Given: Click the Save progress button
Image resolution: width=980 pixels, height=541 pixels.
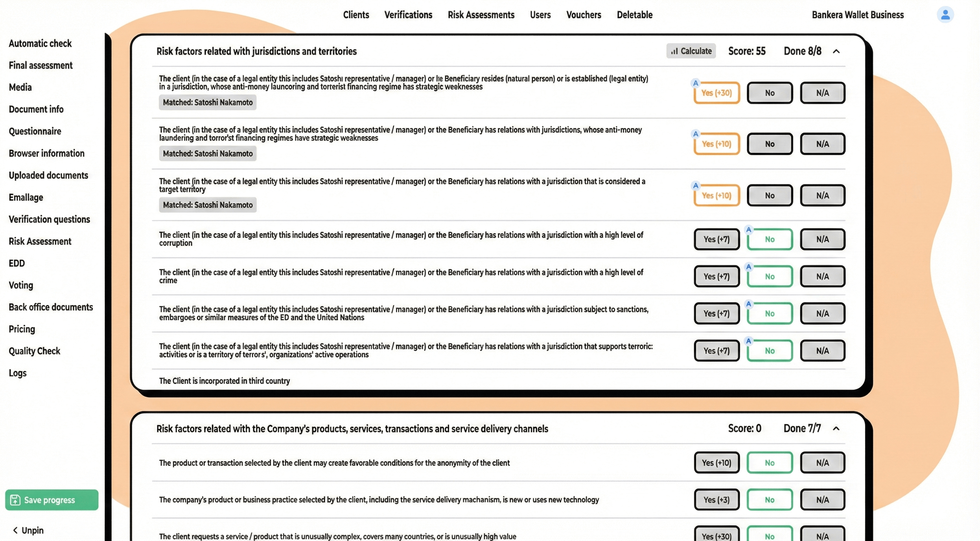Looking at the screenshot, I should tap(51, 500).
